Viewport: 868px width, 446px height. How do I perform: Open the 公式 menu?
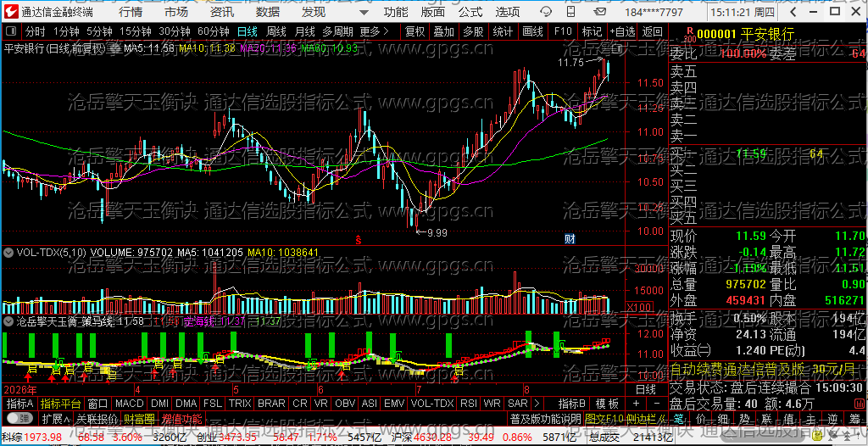tap(470, 12)
